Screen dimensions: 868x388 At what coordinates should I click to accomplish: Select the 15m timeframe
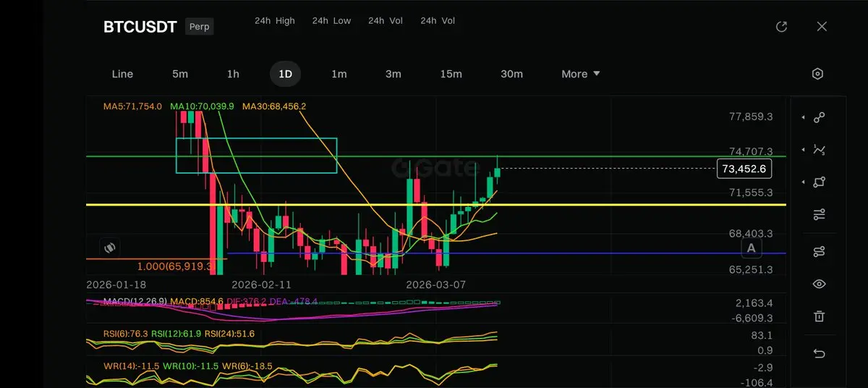coord(451,74)
